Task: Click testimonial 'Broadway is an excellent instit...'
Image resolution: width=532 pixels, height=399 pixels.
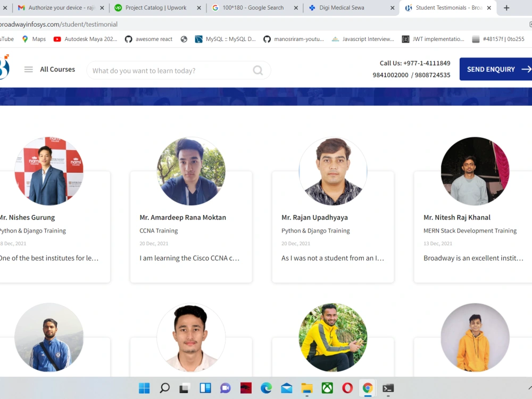Action: coord(473,258)
